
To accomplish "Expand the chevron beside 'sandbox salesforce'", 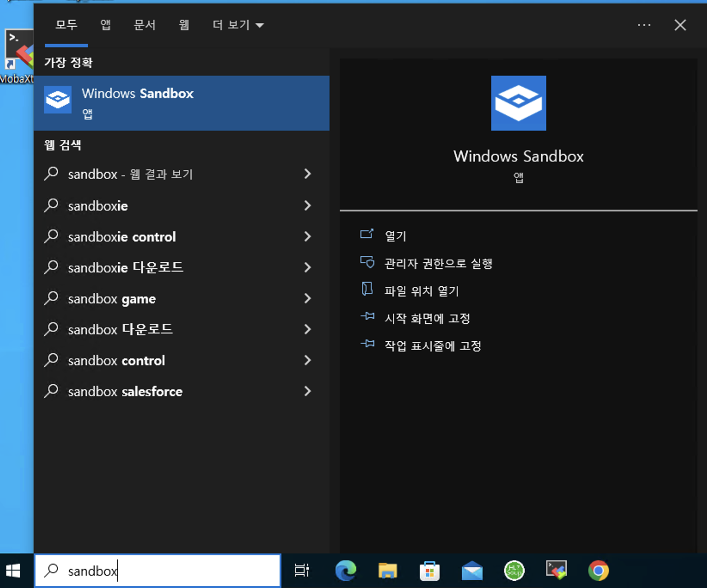I will (x=307, y=391).
